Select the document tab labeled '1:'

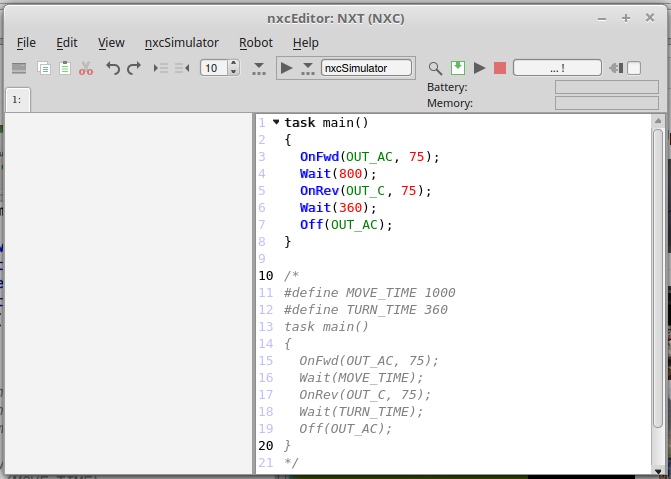click(18, 100)
